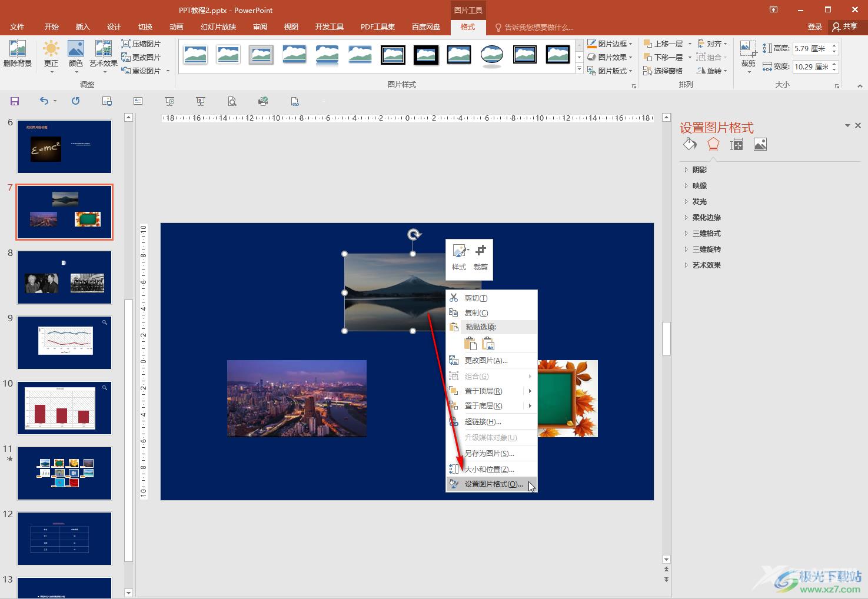Open the Align (对齐) dropdown

pyautogui.click(x=712, y=44)
